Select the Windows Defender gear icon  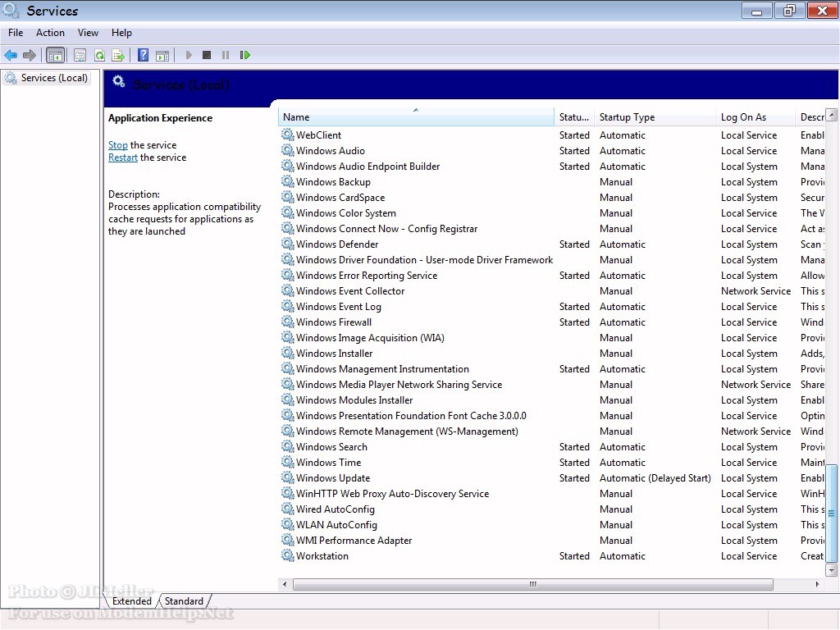[x=288, y=244]
